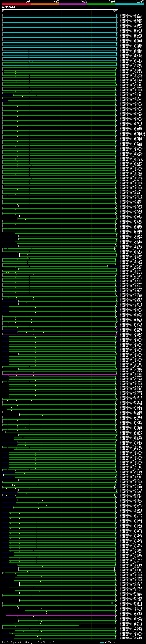
Task: Select the label UniRef100_A9RL89
Action: click(131, 32)
